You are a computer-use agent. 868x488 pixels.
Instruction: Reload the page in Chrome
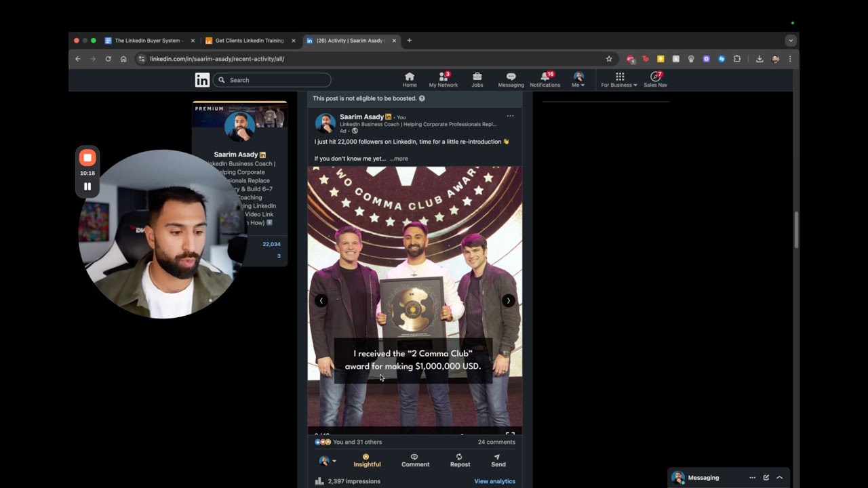click(108, 59)
